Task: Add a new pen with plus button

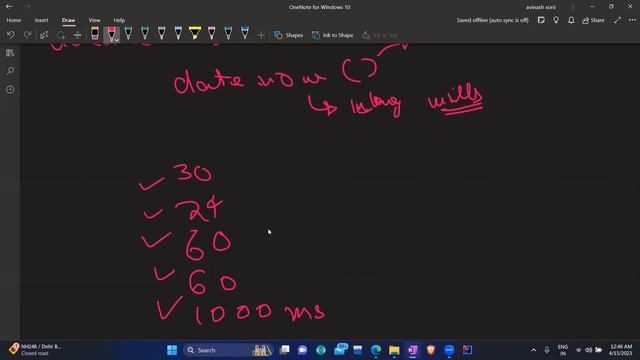Action: [261, 35]
